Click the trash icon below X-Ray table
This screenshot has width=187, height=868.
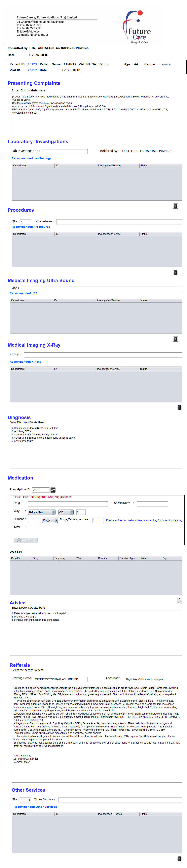click(x=179, y=407)
